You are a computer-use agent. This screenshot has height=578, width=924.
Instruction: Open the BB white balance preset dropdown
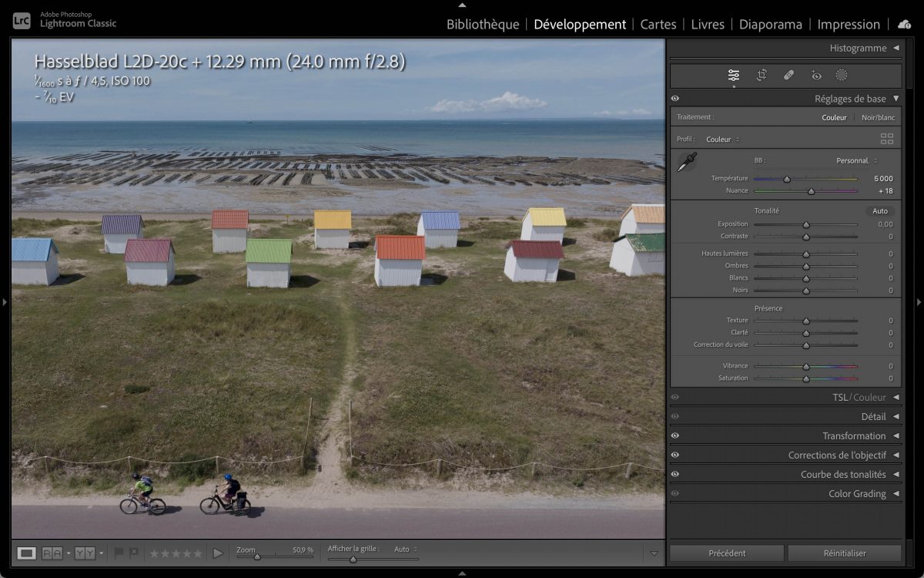point(857,161)
